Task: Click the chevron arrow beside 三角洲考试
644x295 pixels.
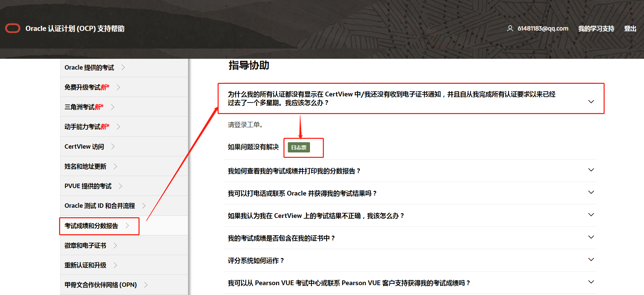Action: (x=113, y=107)
